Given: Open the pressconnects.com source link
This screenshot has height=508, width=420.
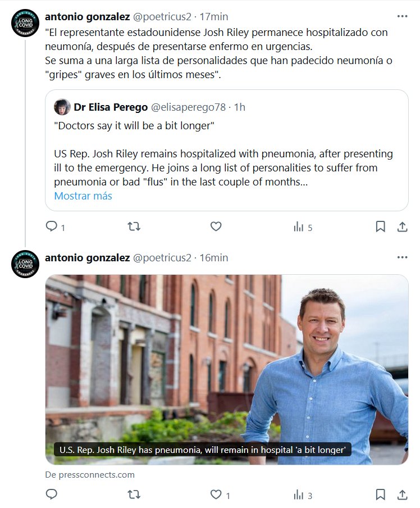Looking at the screenshot, I should 90,474.
